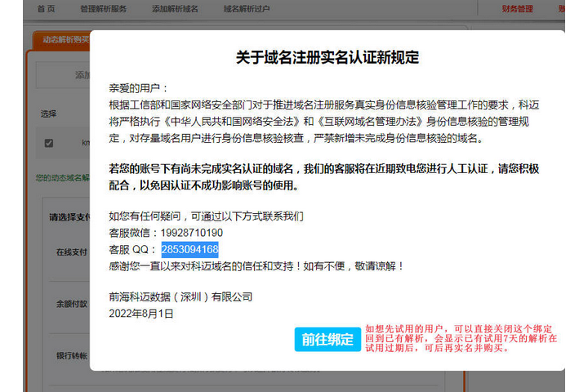Click the 选择 column header

(x=48, y=114)
